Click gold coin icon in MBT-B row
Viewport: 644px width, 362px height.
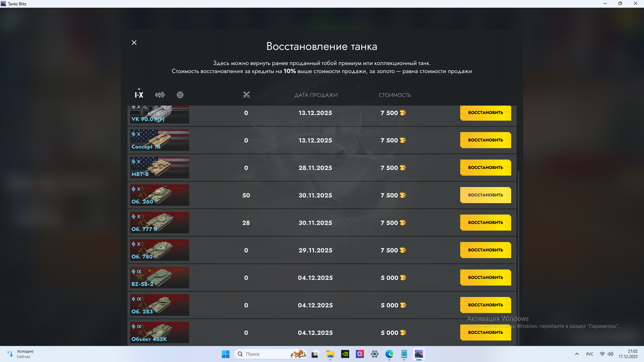tap(403, 167)
